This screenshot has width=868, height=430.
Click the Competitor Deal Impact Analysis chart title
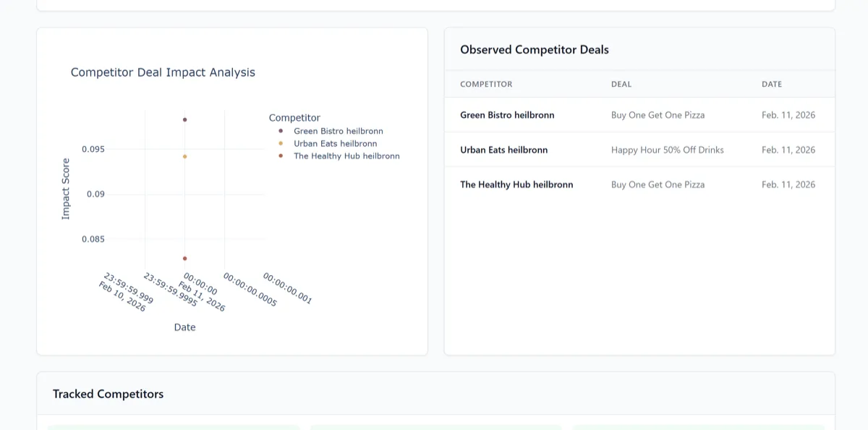163,72
